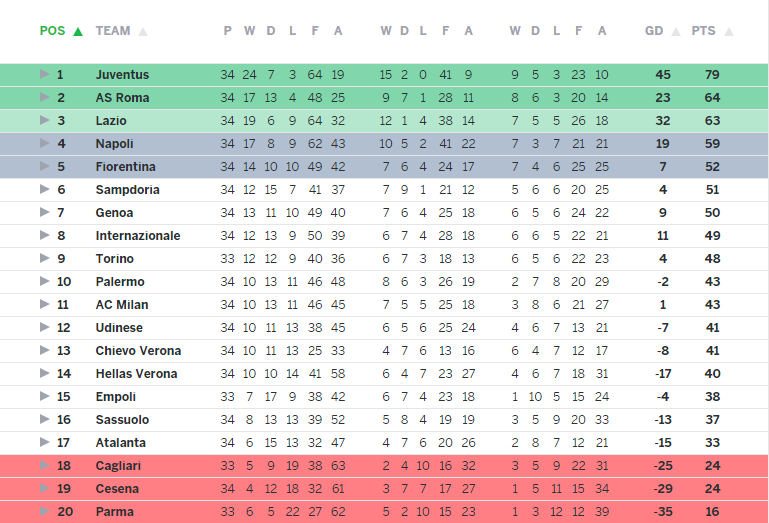Expand the Torino row triangle
The width and height of the screenshot is (769, 523).
pos(45,258)
